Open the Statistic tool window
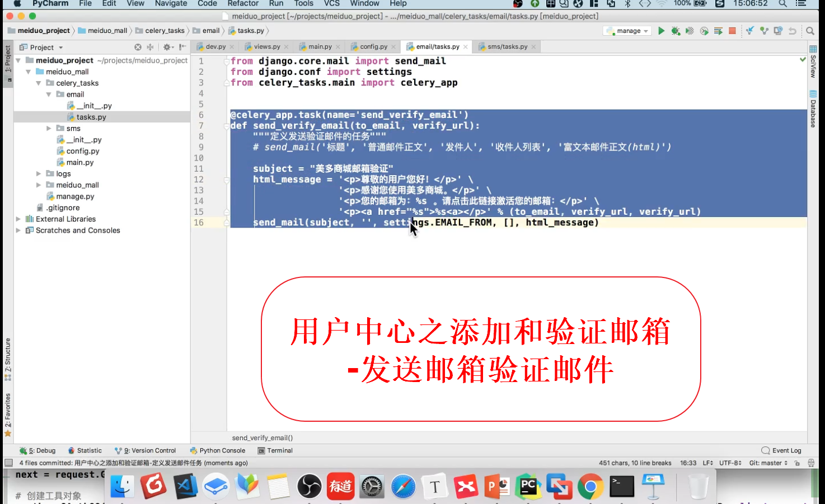The height and width of the screenshot is (504, 825). pos(85,450)
